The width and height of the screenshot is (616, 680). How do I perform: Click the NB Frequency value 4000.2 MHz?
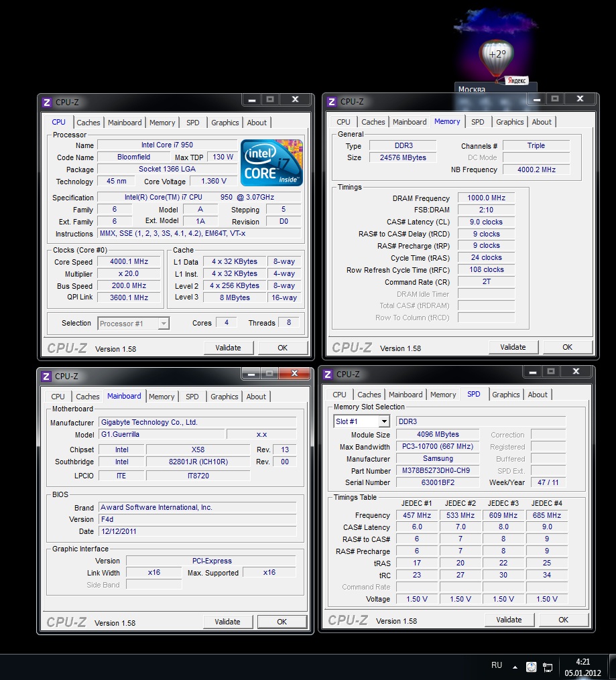(536, 169)
